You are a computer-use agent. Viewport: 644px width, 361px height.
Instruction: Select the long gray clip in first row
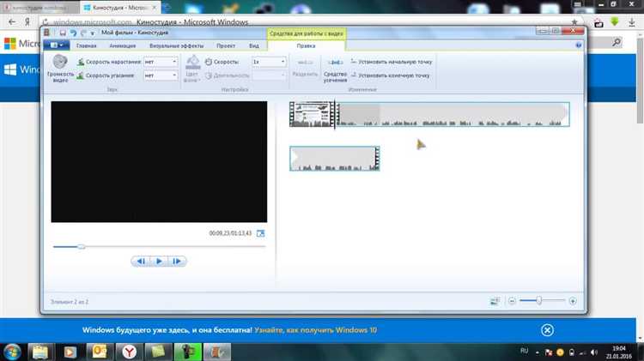453,114
